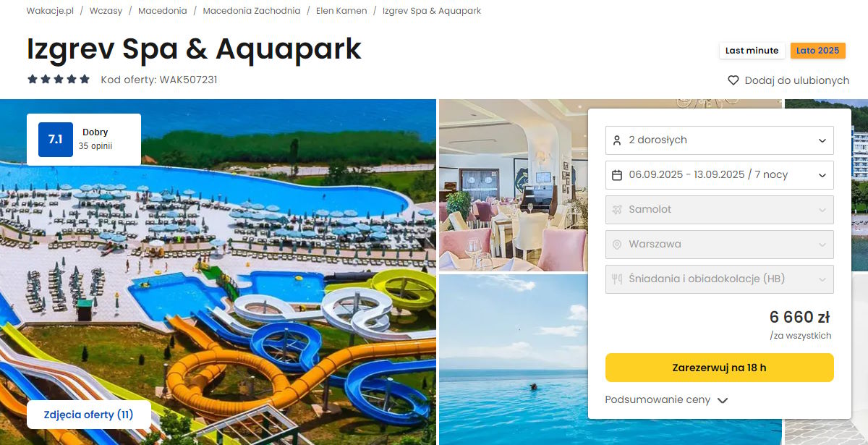Open Zdjęcia oferty (11) gallery button
Screen dimensions: 868x445
(x=89, y=415)
